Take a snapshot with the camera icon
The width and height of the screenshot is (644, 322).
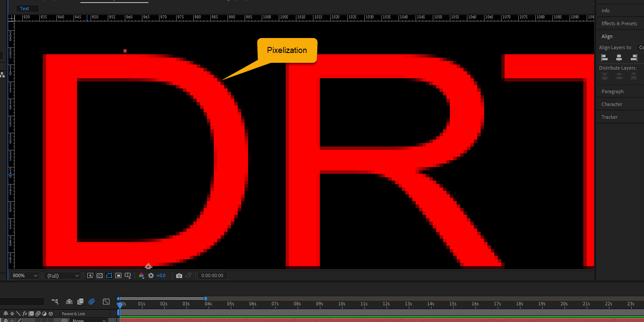(179, 275)
